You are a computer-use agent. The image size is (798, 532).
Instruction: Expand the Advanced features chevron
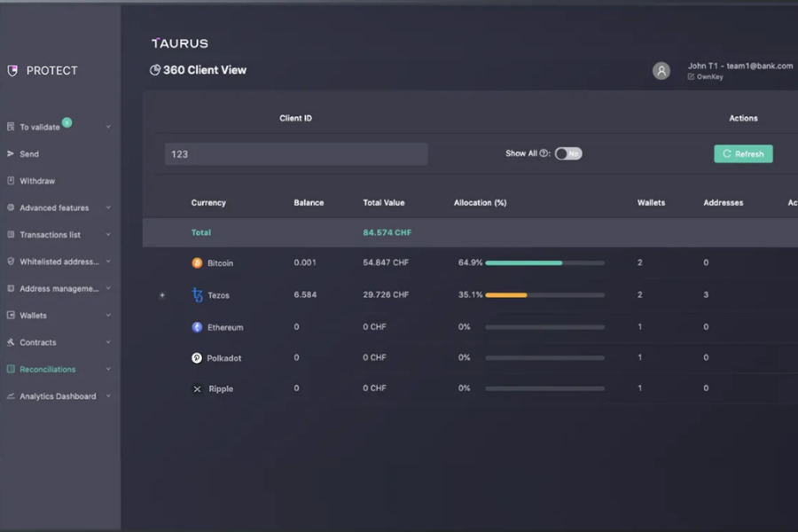coord(108,207)
